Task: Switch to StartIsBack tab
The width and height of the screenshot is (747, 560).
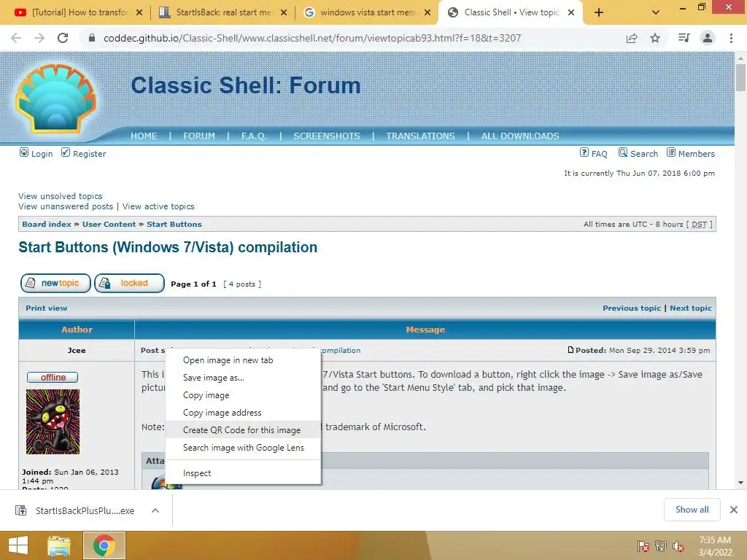Action: coord(223,12)
